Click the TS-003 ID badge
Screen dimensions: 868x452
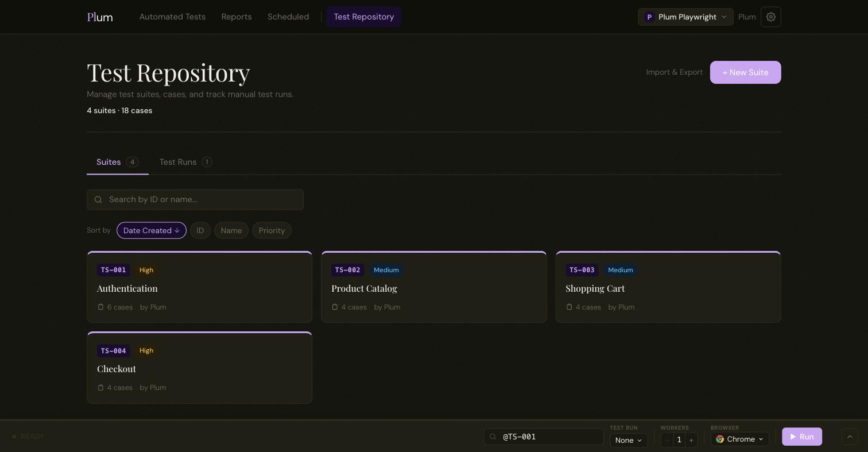point(582,270)
